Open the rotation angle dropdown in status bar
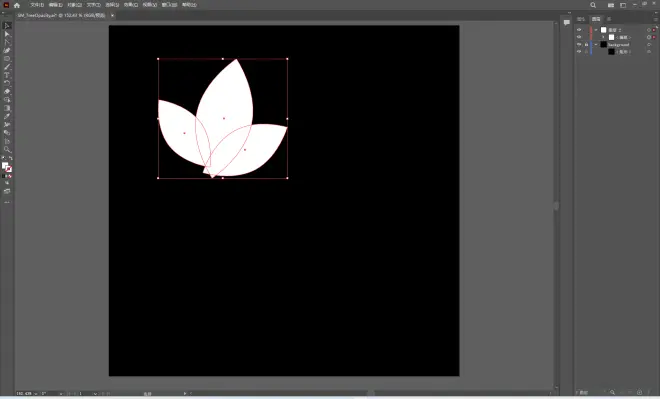The image size is (660, 399). [x=61, y=394]
